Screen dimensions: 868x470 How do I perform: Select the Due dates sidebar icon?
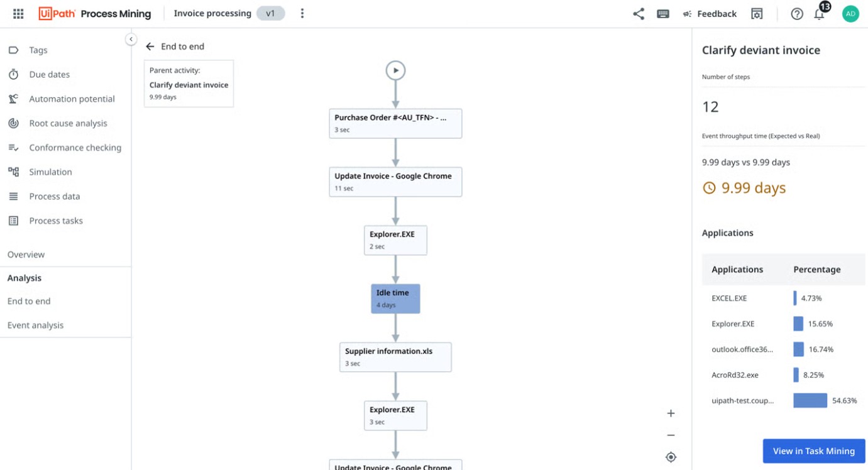(x=13, y=74)
